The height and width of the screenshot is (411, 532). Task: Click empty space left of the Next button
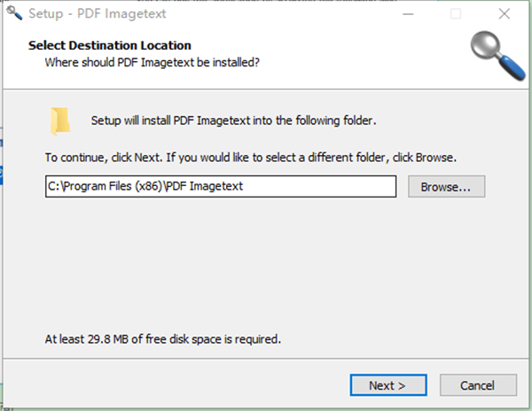(x=177, y=385)
